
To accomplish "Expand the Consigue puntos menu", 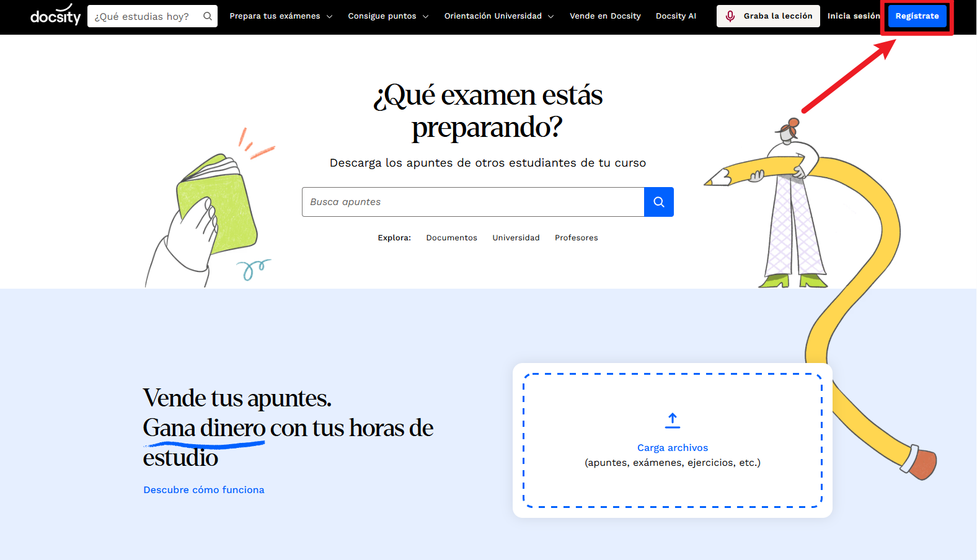I will point(388,16).
